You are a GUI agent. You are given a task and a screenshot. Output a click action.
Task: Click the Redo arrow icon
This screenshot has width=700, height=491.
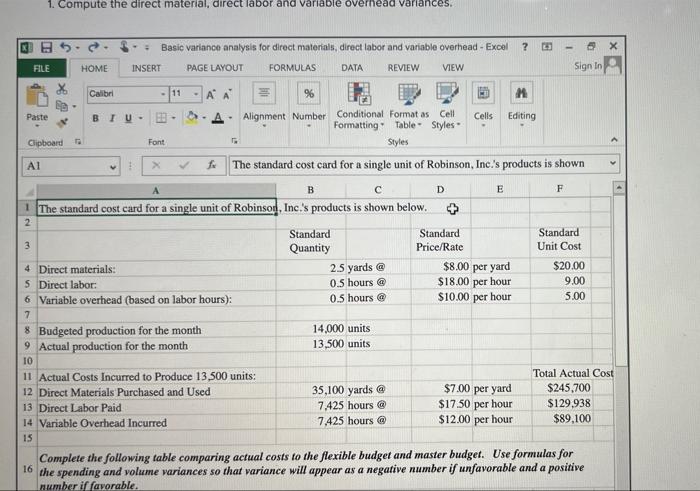(93, 46)
